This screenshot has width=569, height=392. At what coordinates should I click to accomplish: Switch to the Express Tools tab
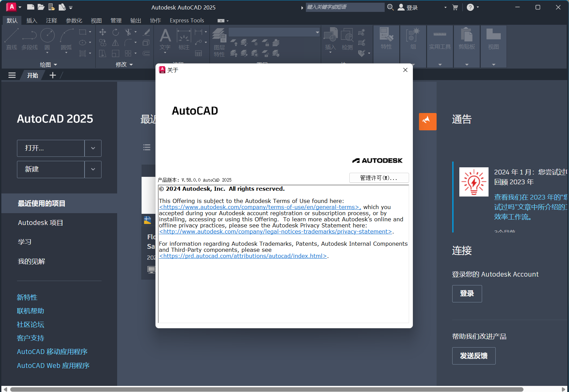(187, 21)
